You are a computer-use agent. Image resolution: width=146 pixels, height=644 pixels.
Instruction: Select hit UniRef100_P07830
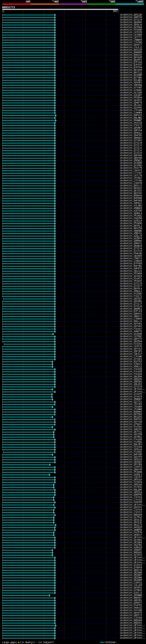click(131, 487)
